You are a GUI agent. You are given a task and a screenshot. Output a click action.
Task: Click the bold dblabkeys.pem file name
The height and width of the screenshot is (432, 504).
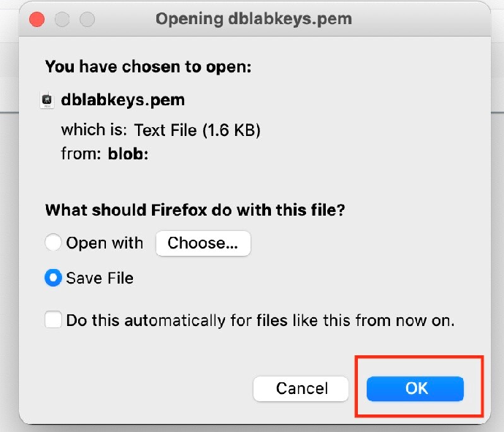123,100
